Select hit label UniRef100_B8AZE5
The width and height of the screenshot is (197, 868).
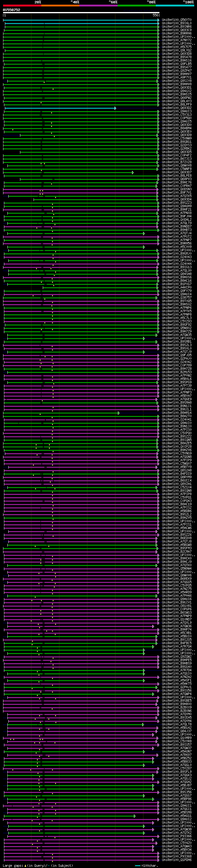point(176,443)
